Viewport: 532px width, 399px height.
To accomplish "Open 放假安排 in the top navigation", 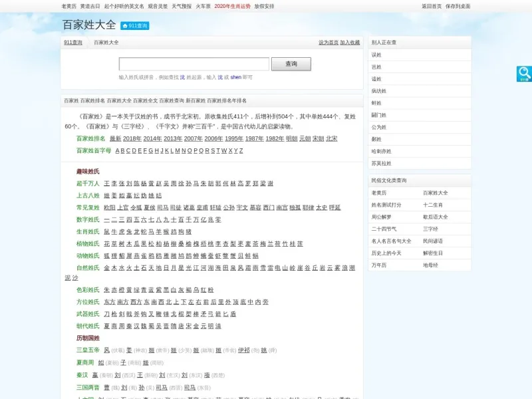I will [264, 6].
